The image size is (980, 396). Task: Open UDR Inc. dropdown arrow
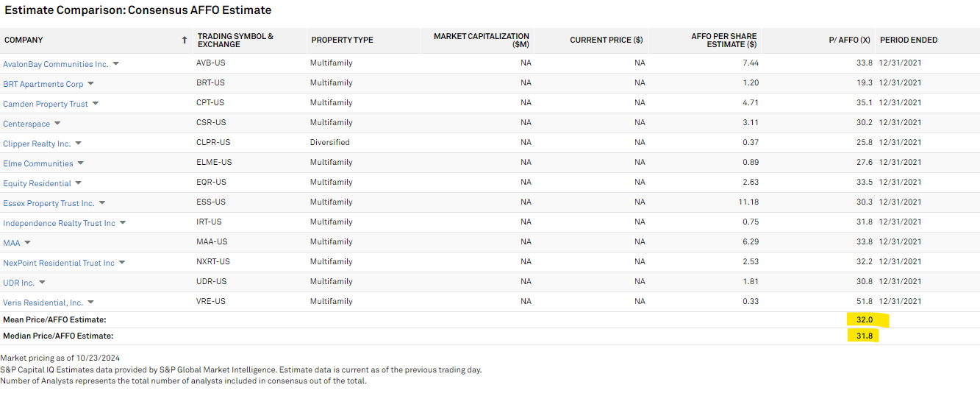(x=42, y=283)
